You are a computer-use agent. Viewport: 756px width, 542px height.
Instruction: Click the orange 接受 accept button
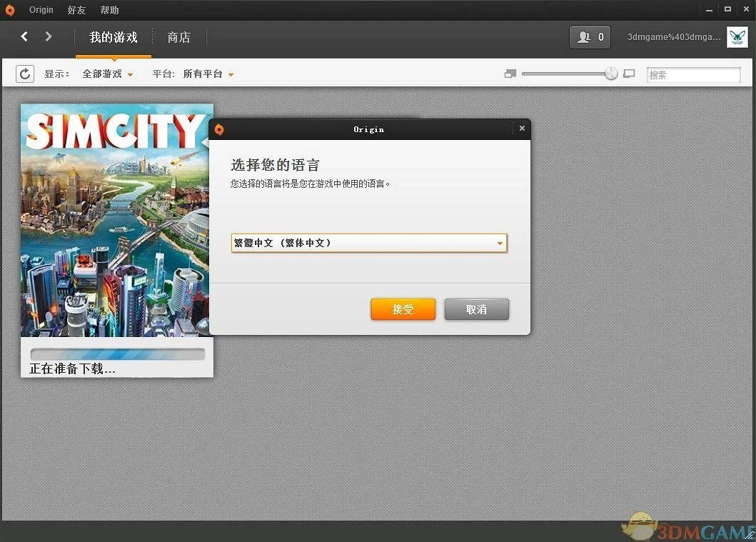point(403,308)
